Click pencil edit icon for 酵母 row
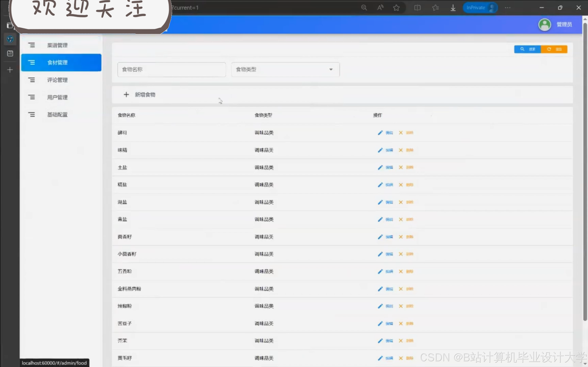The image size is (588, 367). click(380, 133)
